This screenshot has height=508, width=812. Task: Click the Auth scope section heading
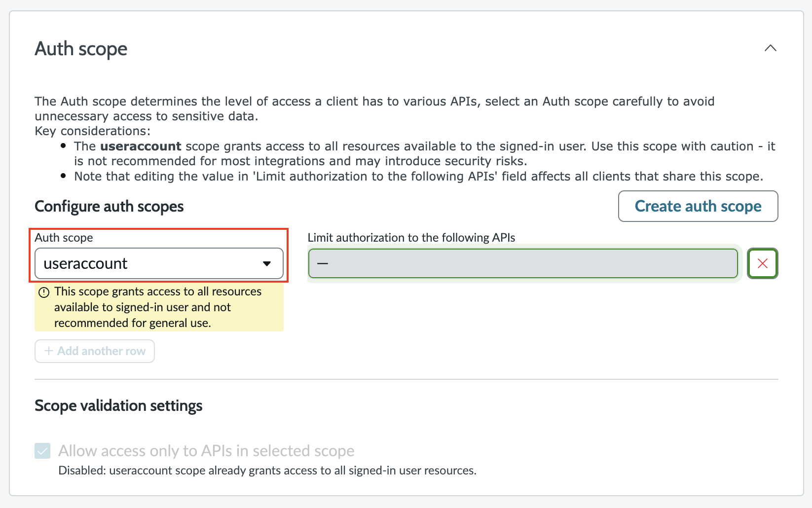point(81,49)
